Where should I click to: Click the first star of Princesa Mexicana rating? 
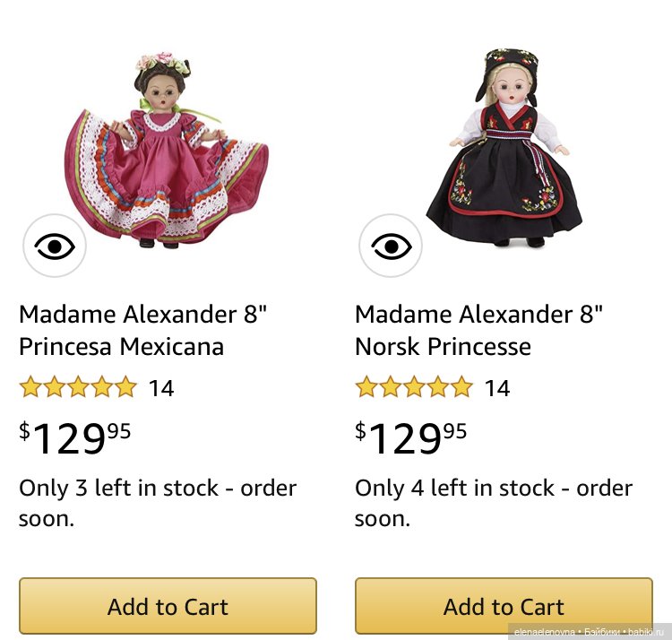point(30,387)
